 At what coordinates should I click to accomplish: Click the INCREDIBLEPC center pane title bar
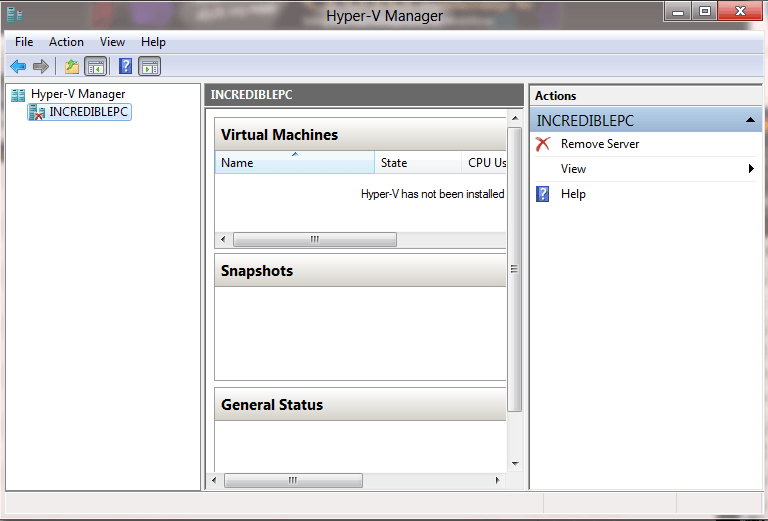tap(364, 95)
